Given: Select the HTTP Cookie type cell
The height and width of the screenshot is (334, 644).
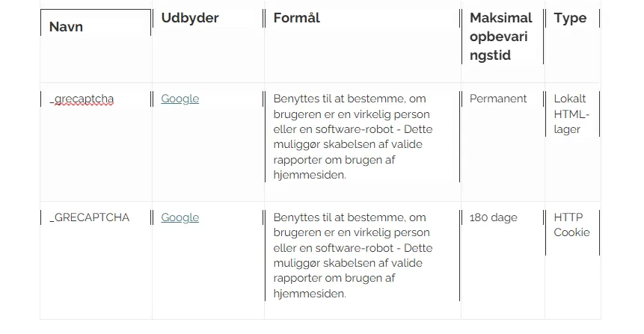Looking at the screenshot, I should click(571, 225).
